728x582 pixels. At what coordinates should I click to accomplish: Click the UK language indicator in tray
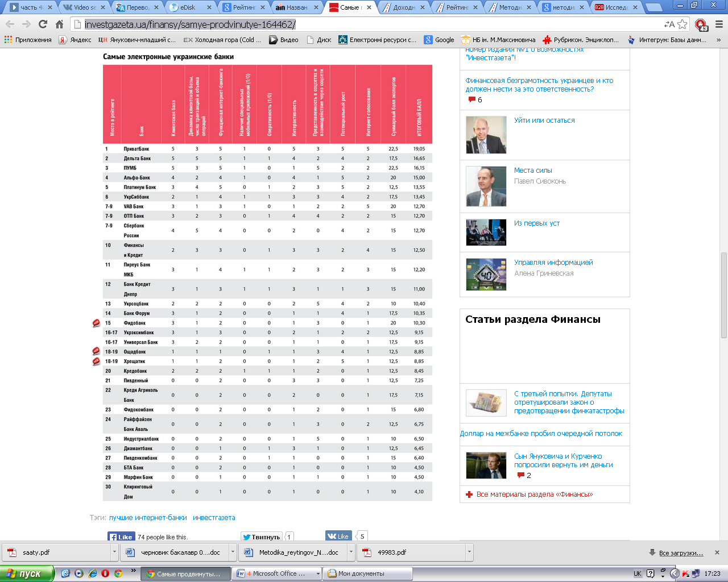tap(638, 573)
